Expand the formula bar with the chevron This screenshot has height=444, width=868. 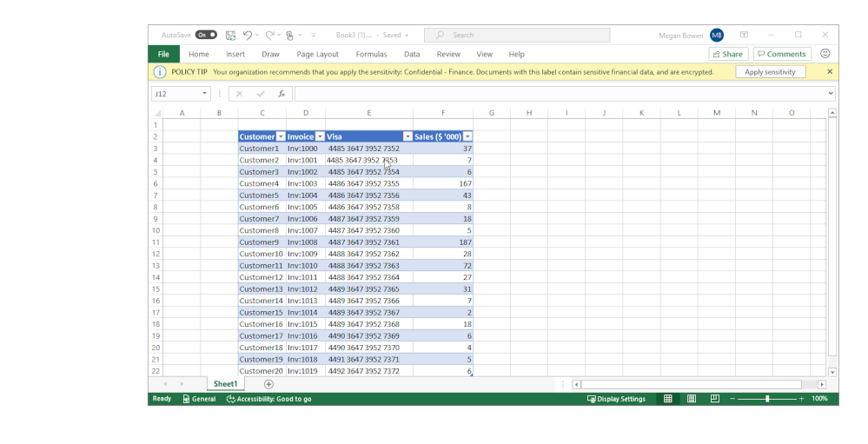[x=831, y=94]
